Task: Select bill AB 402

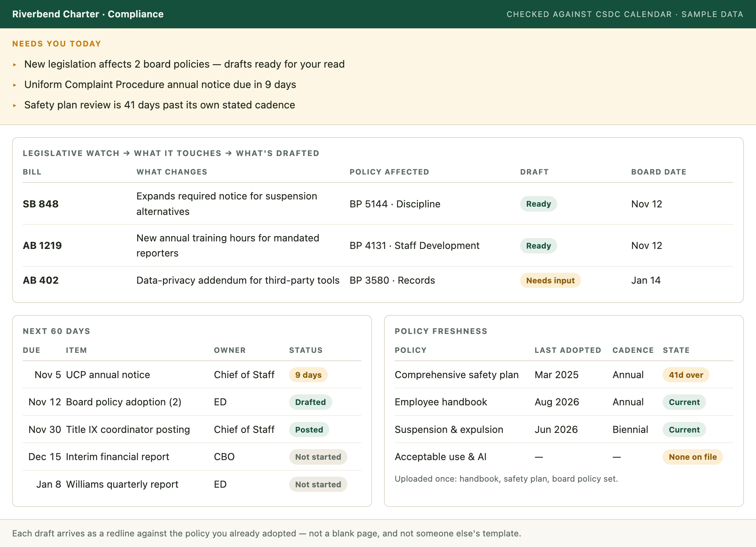Action: tap(40, 280)
